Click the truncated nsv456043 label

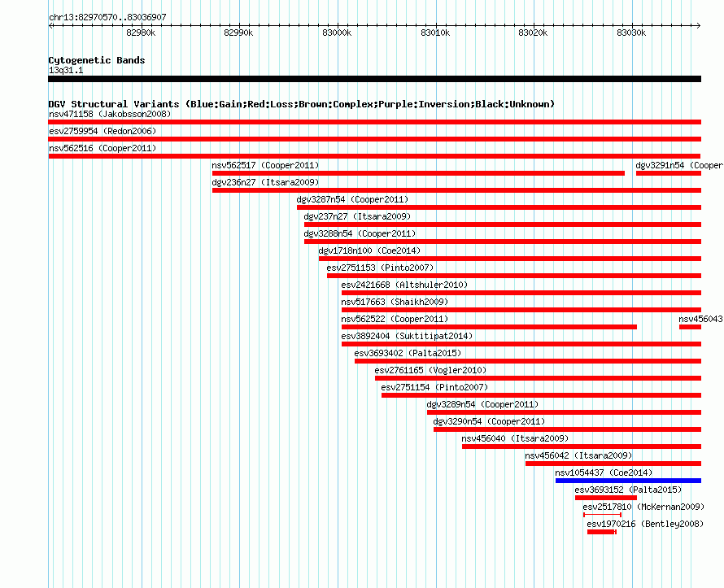(701, 319)
